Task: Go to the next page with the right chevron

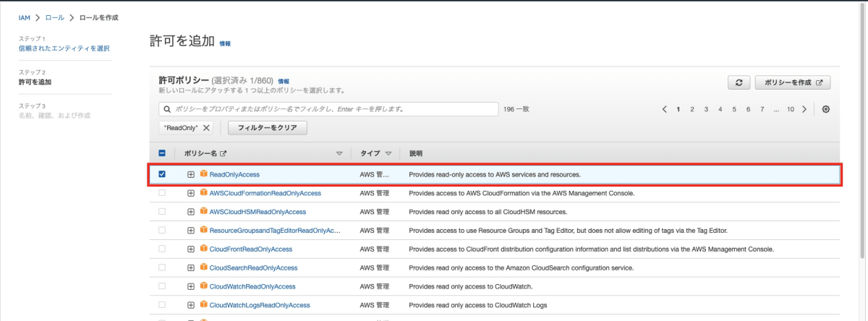Action: (x=804, y=109)
